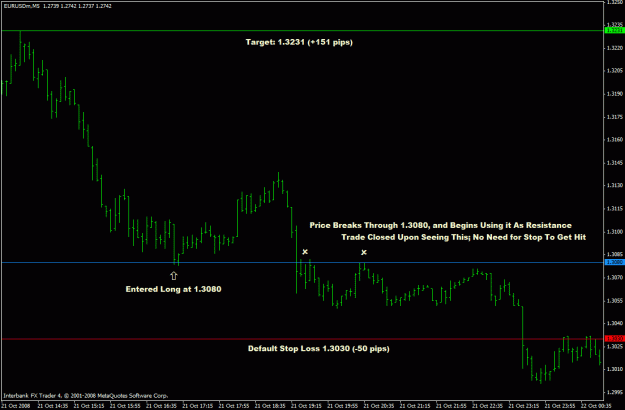
Task: Click the '21 Oct 17:15' time label
Action: [198, 406]
